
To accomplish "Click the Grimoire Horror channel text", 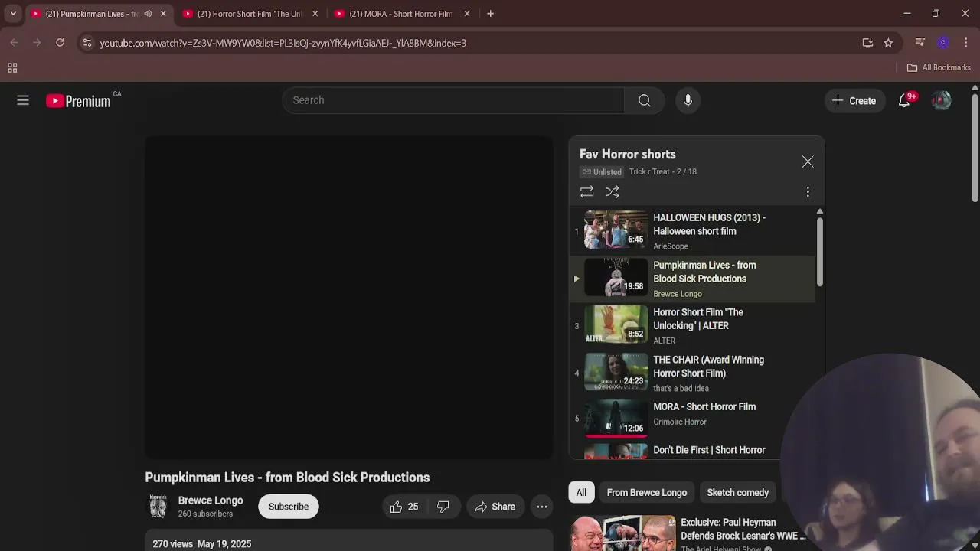I will (680, 422).
